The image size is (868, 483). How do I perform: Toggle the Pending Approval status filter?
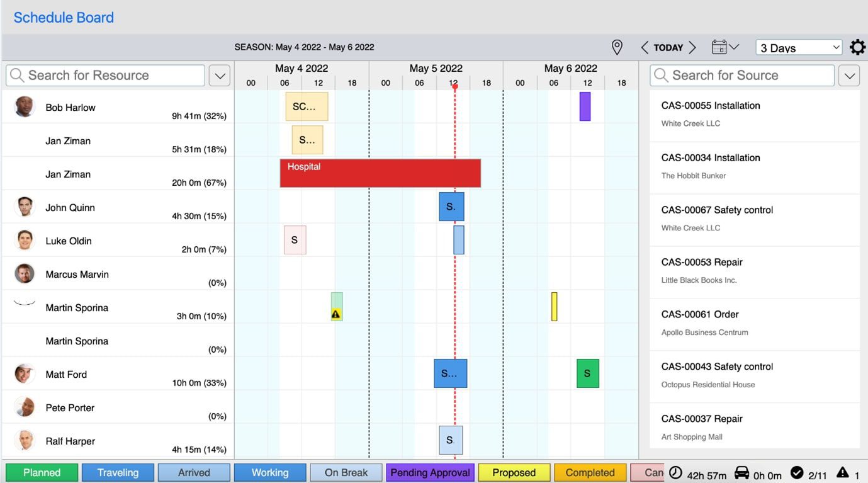point(431,473)
